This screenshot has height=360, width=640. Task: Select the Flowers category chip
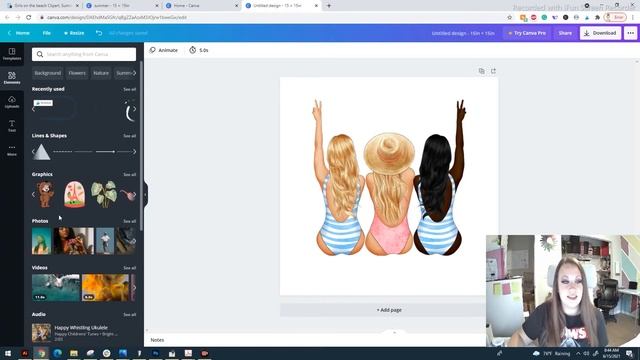[x=77, y=73]
